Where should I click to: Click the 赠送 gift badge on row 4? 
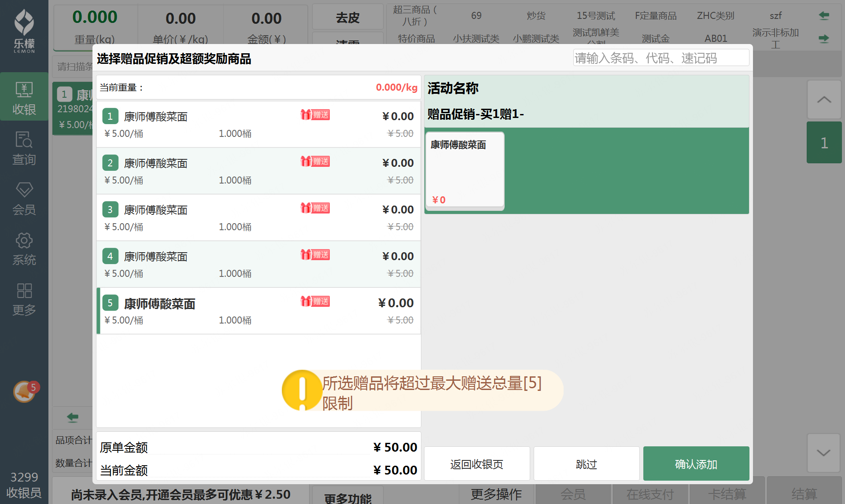pos(315,255)
